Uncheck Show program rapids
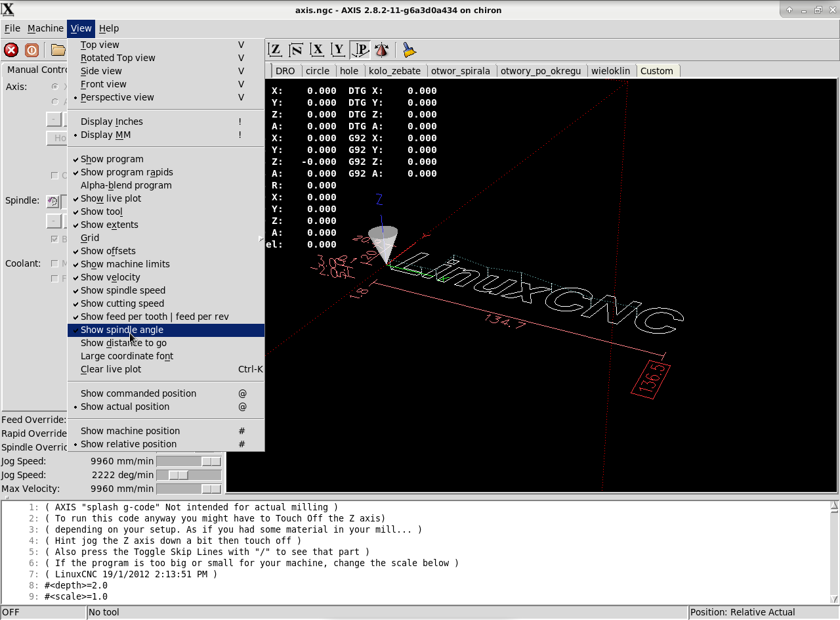This screenshot has height=620, width=840. pos(166,172)
